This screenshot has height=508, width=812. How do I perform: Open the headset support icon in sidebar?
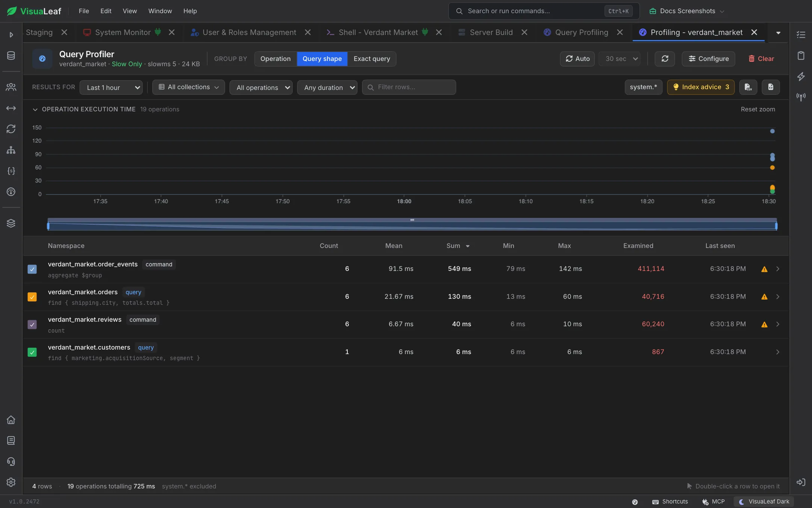(x=11, y=461)
